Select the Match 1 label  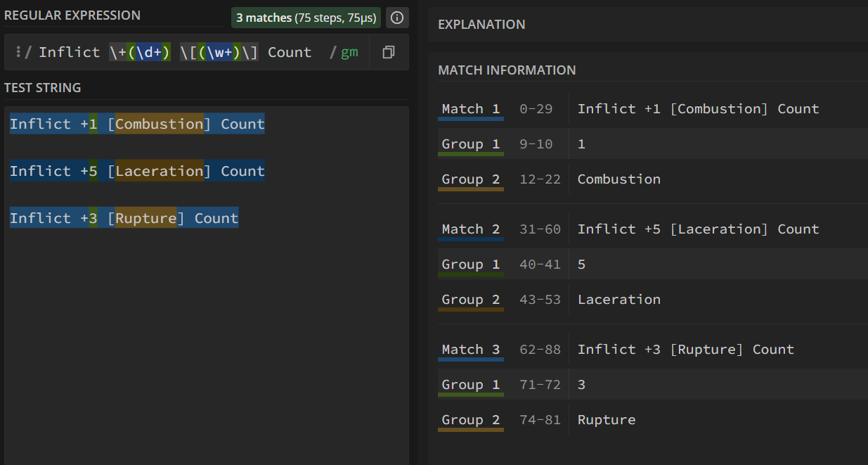tap(470, 109)
